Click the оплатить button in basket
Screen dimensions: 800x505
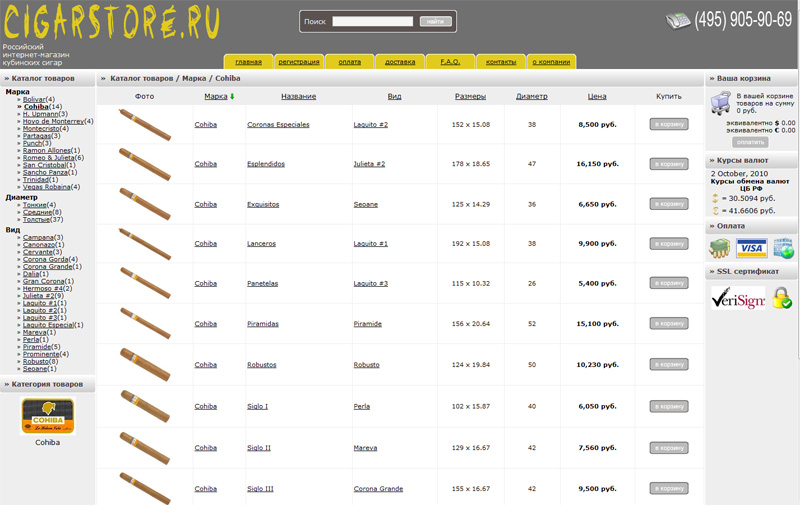coord(750,142)
